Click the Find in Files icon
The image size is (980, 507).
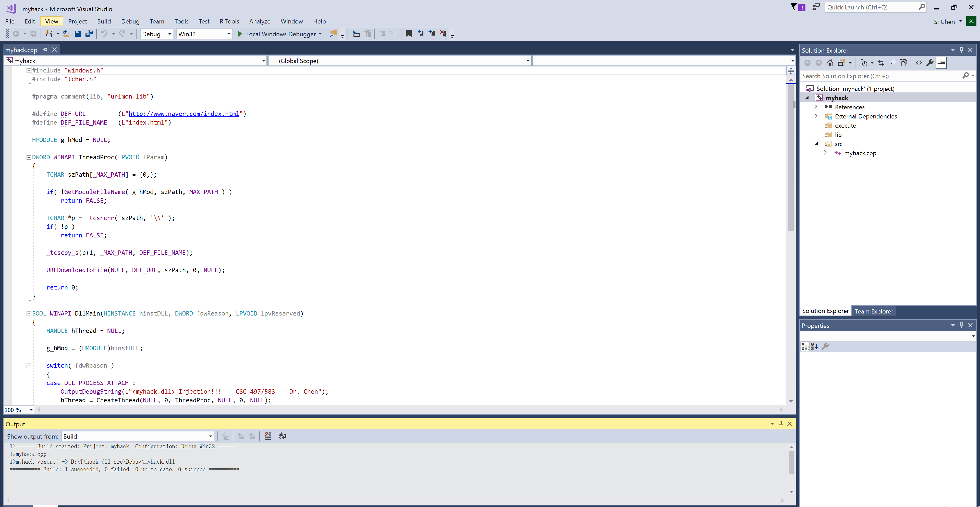(333, 34)
